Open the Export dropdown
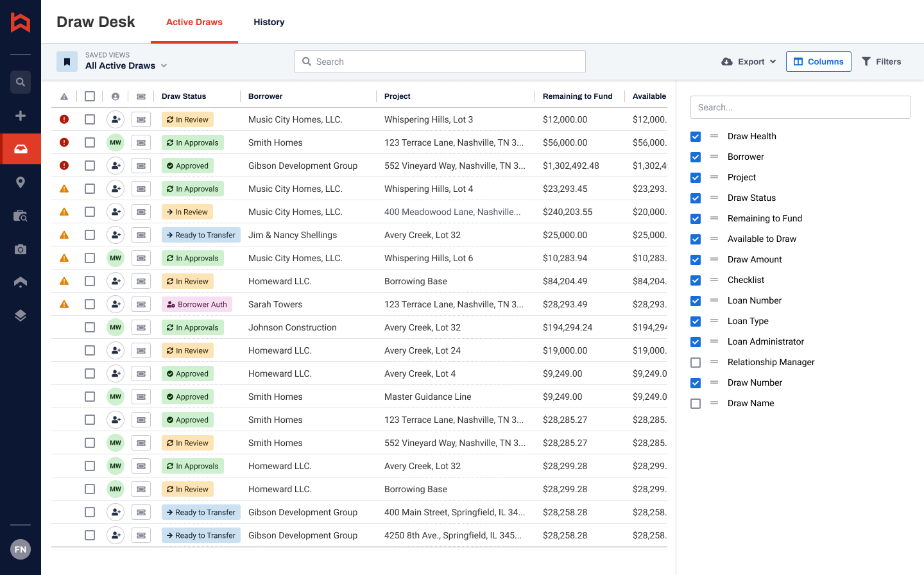 tap(749, 62)
